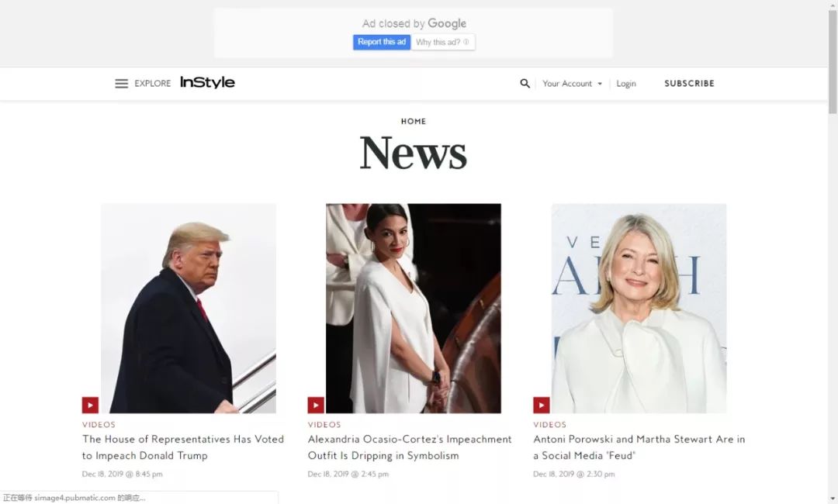Screen dimensions: 838x504
Task: Click the search magnifier icon
Action: pyautogui.click(x=525, y=84)
